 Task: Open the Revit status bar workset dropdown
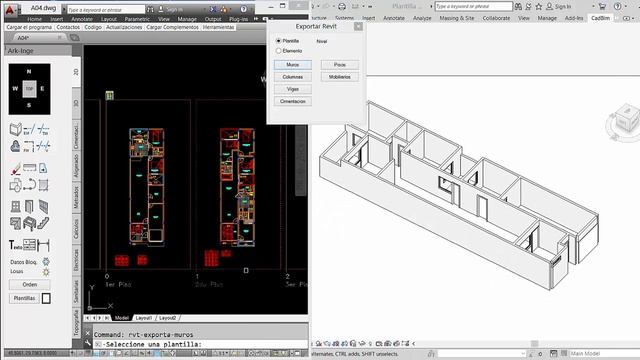click(523, 353)
